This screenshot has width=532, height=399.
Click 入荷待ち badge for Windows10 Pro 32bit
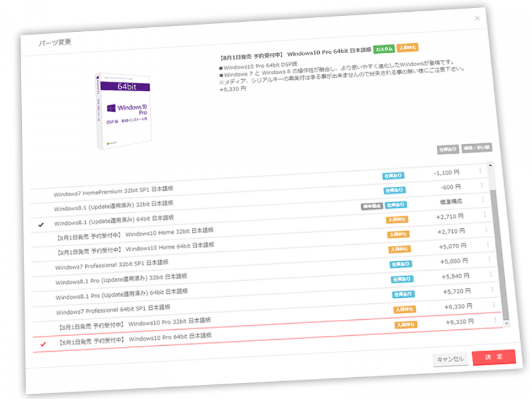[405, 309]
